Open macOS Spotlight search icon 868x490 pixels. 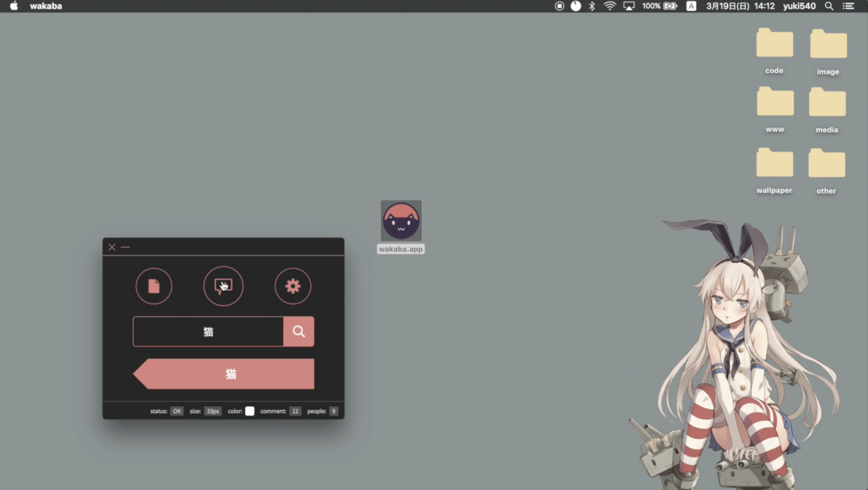point(829,6)
